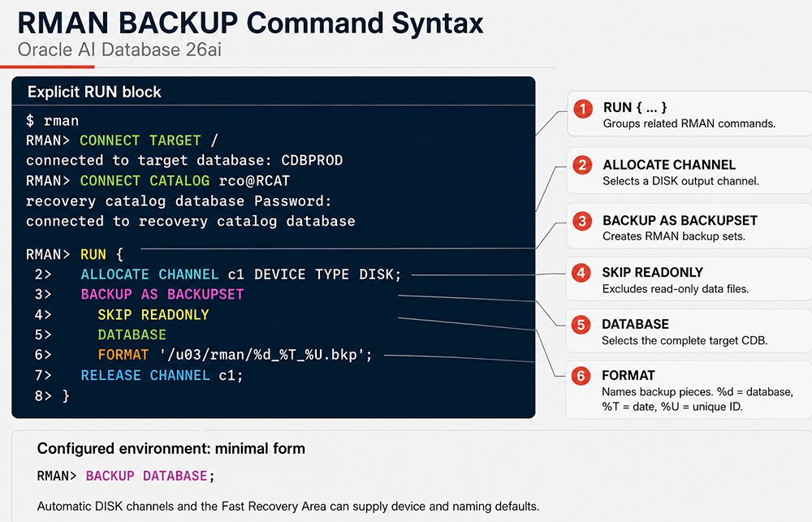Click the 'Automatic DISK channels and the Fast Recovery Area' sentence
This screenshot has height=522, width=812.
[288, 507]
